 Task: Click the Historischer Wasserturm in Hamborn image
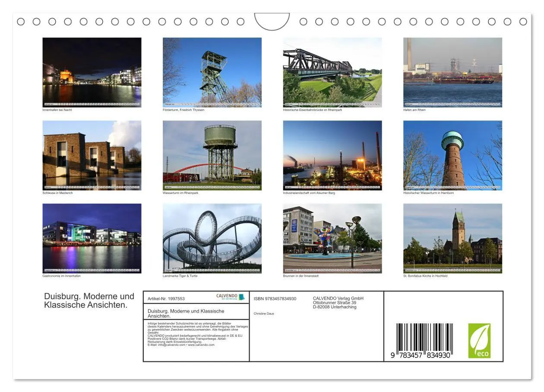[x=452, y=155]
